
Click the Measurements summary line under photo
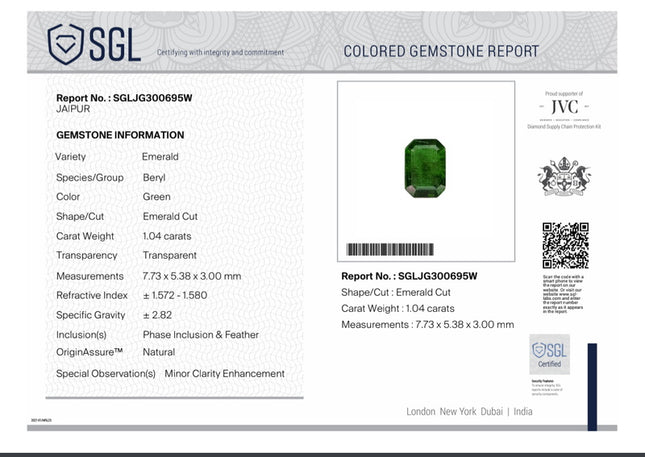click(428, 325)
